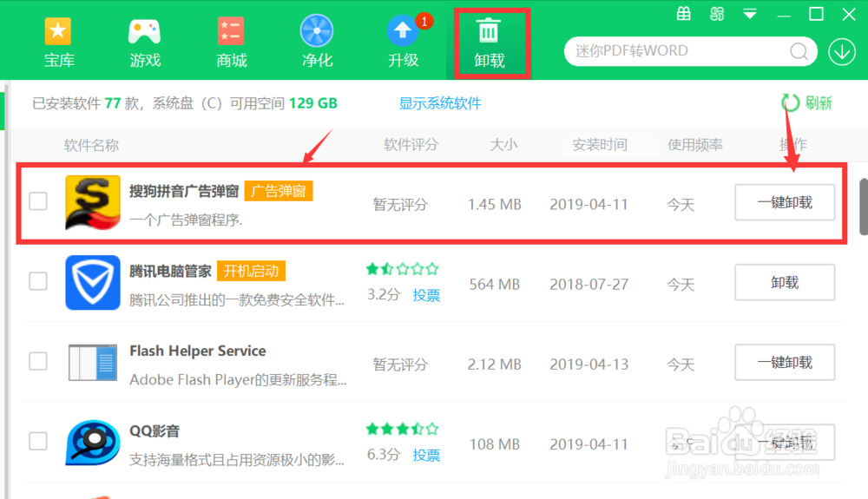Sort by 安装时间 column header

point(600,145)
